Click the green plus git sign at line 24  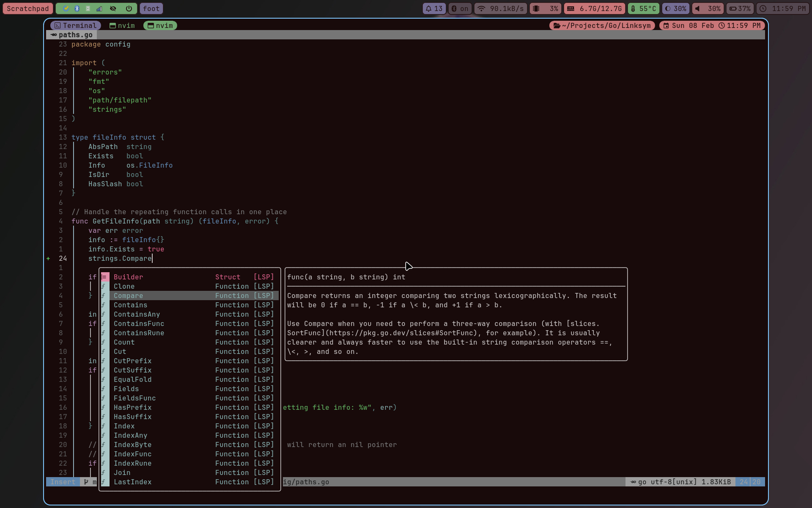click(48, 258)
